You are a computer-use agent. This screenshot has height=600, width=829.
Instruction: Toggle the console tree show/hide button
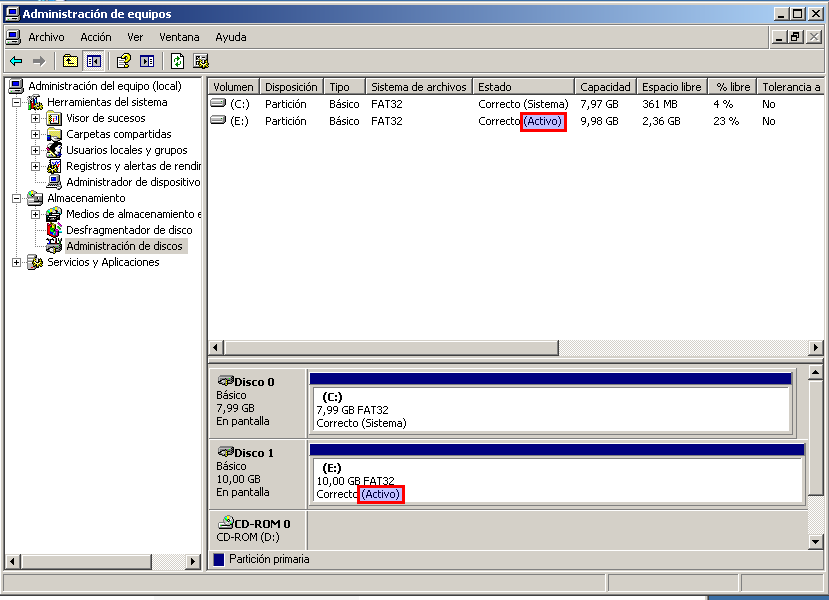click(93, 61)
